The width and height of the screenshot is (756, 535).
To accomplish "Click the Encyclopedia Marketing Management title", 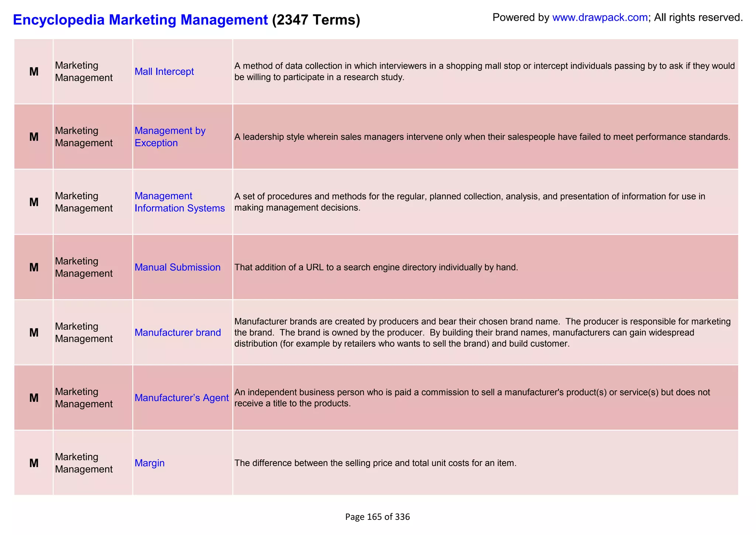I will [140, 20].
